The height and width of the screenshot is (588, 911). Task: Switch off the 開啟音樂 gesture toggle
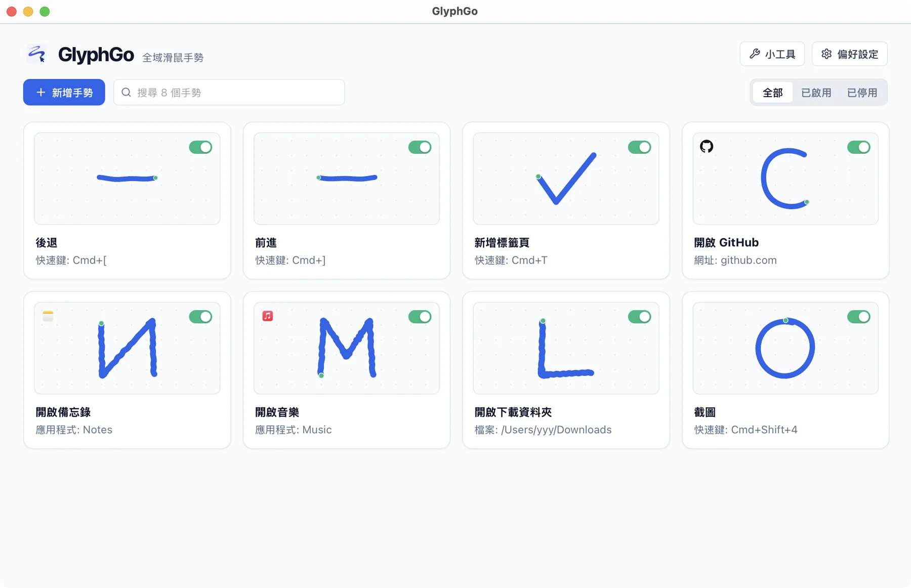pyautogui.click(x=420, y=317)
